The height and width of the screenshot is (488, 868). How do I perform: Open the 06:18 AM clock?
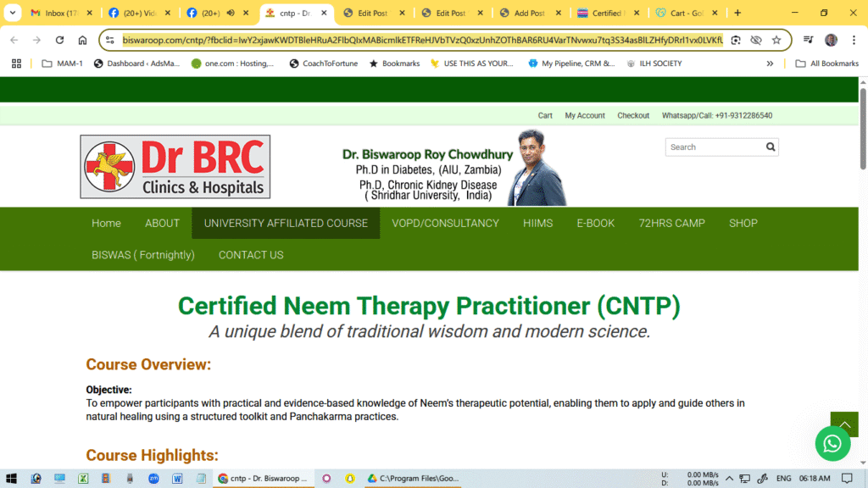[x=815, y=479]
